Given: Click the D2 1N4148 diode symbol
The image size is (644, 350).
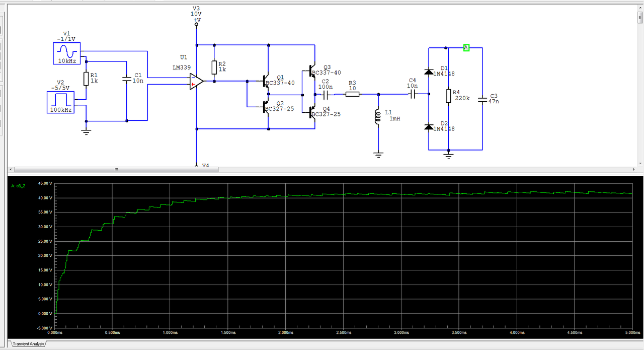Looking at the screenshot, I should point(429,127).
